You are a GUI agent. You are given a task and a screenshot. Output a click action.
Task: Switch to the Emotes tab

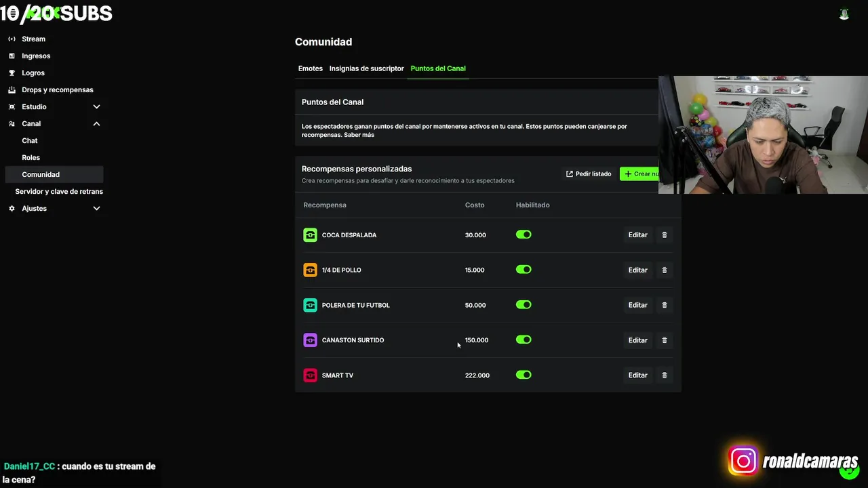[311, 68]
